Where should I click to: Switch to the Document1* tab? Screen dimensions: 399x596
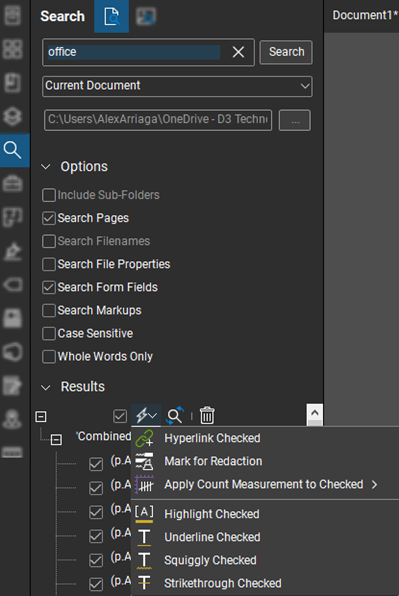[x=365, y=16]
